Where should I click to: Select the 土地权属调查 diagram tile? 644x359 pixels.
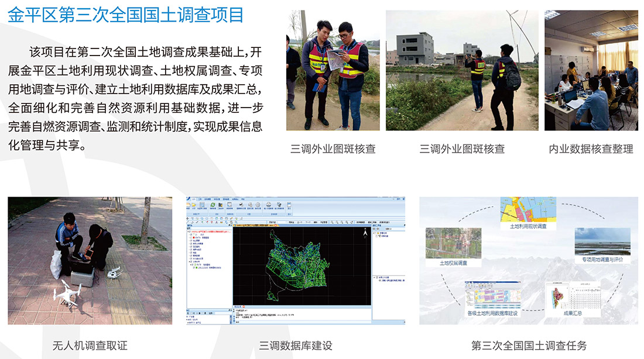tap(453, 247)
